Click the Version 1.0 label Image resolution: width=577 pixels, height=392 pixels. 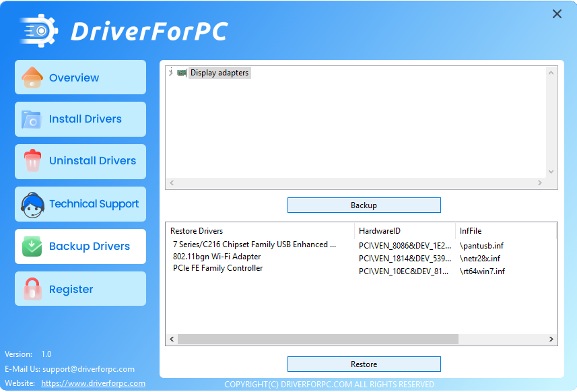[x=28, y=354]
